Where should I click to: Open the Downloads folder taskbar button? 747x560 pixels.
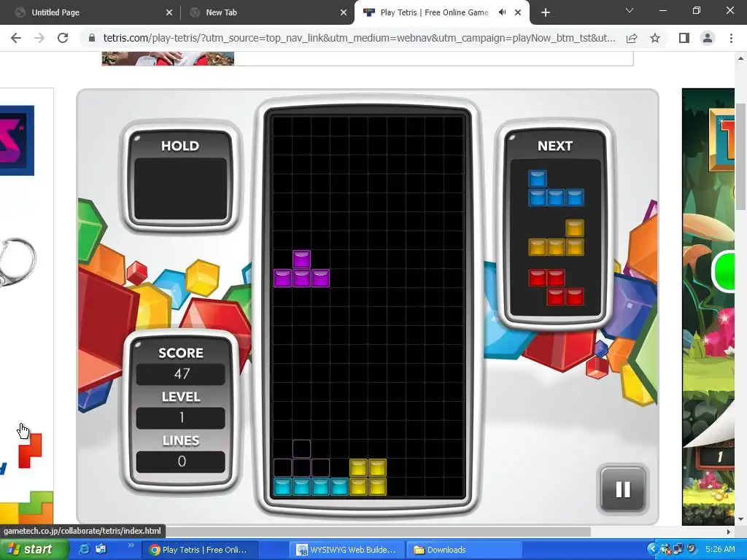(466, 550)
